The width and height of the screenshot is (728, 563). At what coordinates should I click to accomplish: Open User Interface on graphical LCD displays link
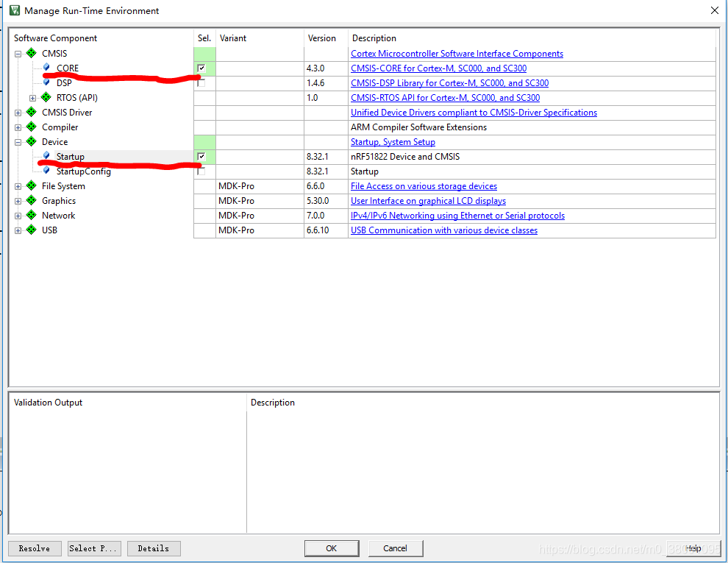428,201
